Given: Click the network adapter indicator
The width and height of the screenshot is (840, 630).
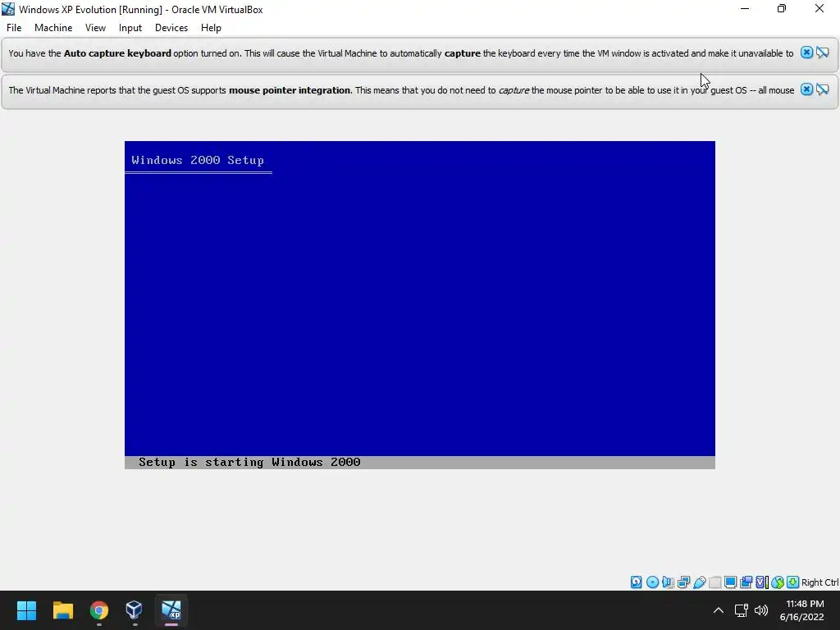Looking at the screenshot, I should point(683,582).
